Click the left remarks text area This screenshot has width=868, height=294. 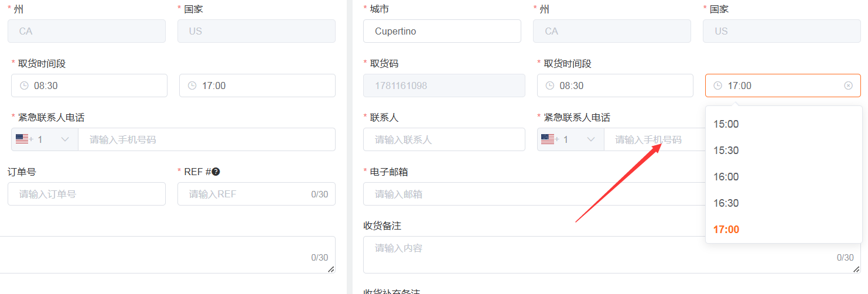click(168, 255)
